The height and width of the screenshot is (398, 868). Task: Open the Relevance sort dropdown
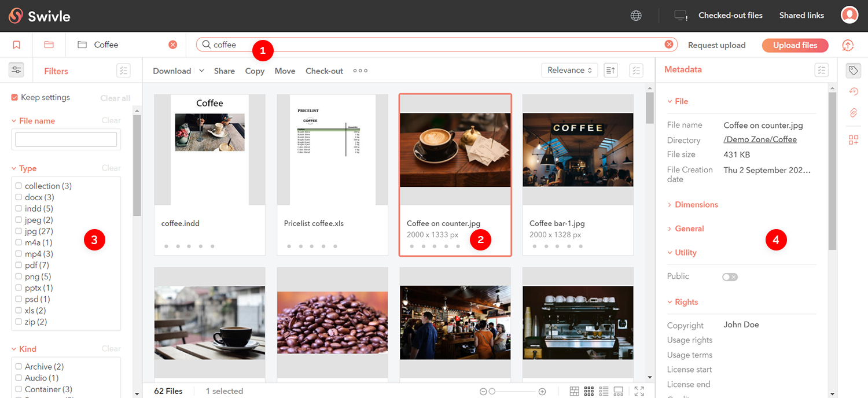point(569,71)
